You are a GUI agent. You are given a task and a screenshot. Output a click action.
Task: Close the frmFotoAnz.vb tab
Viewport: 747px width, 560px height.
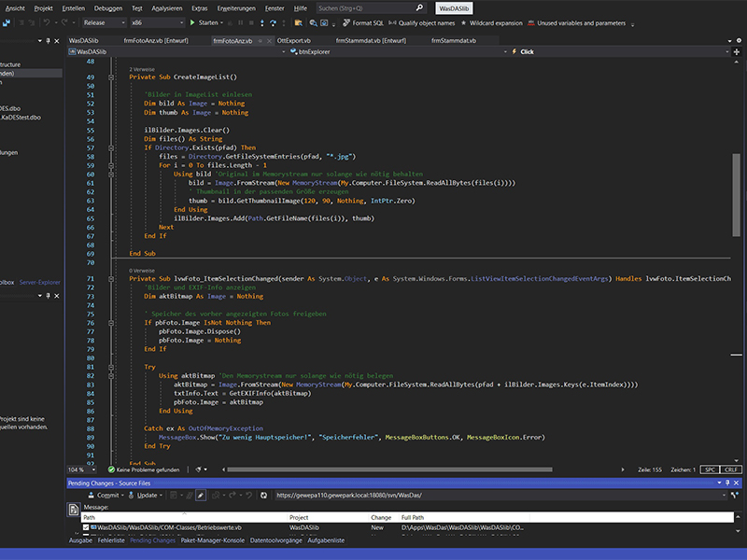269,41
